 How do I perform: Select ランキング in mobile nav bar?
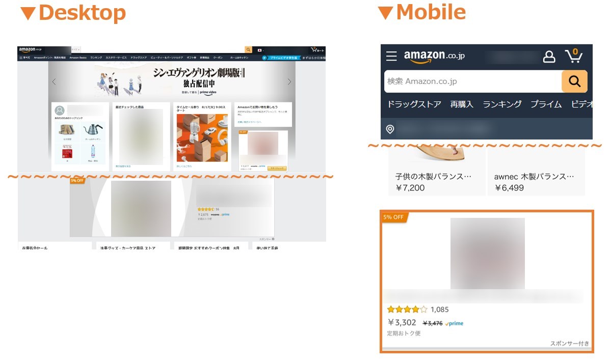pyautogui.click(x=502, y=104)
